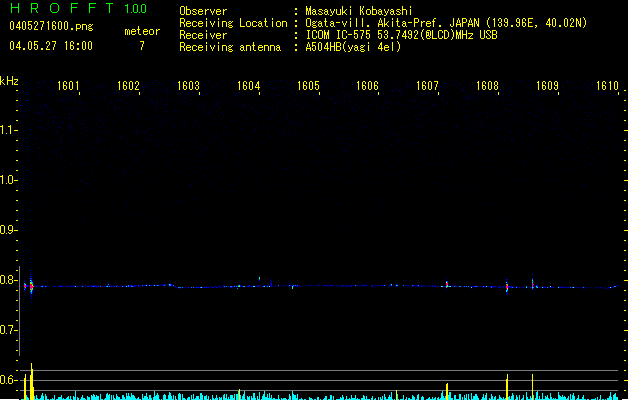Click the 1604 time axis marker
Image resolution: width=629 pixels, height=400 pixels.
tap(248, 86)
